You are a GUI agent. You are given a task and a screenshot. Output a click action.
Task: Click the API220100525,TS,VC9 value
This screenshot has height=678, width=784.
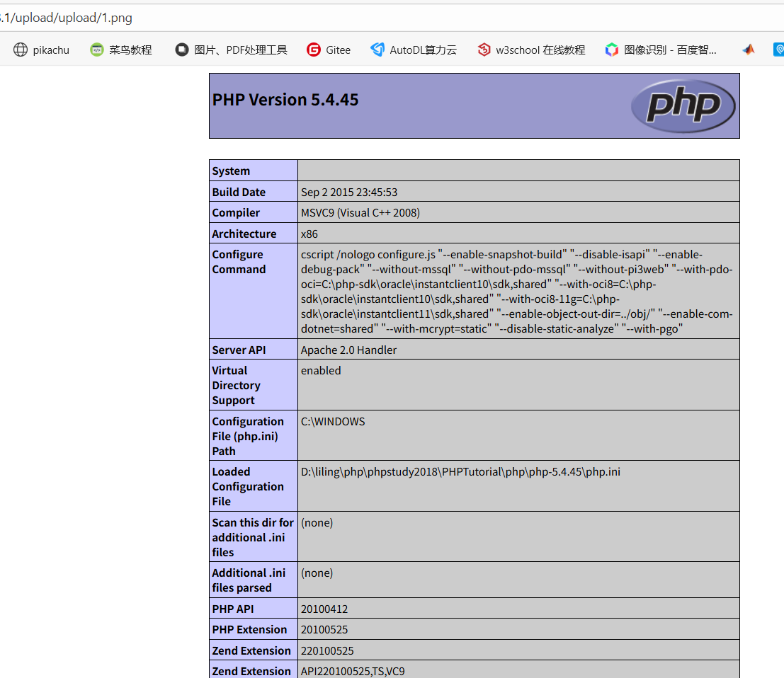point(353,672)
